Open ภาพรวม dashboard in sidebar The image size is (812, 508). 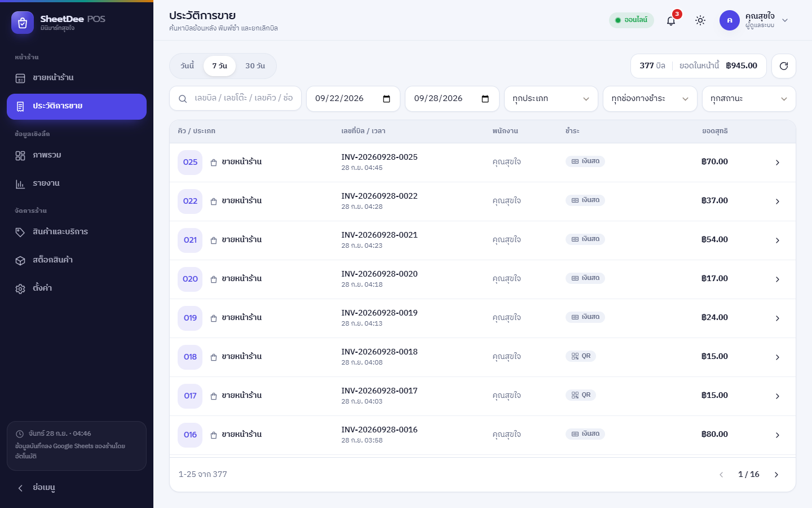coord(77,156)
